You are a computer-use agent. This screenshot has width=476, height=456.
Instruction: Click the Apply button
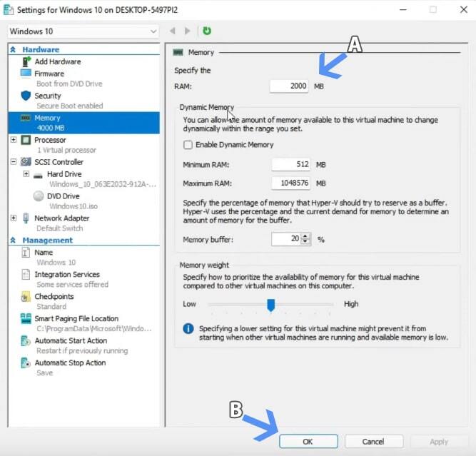[x=439, y=442]
